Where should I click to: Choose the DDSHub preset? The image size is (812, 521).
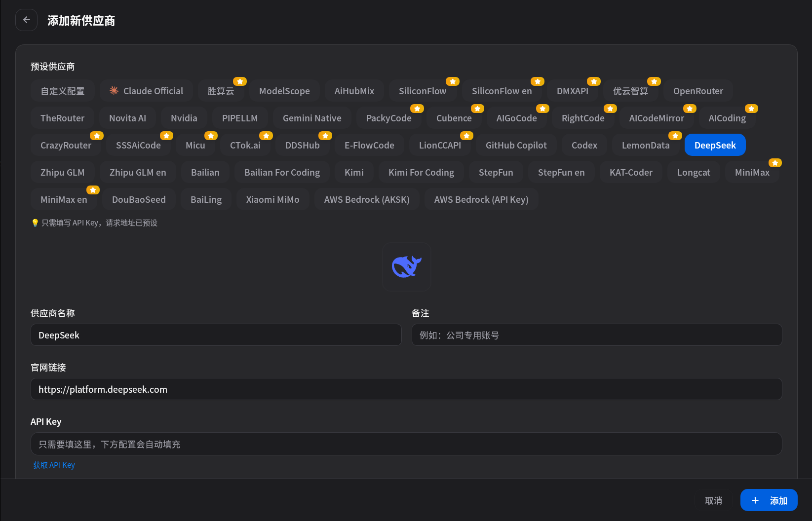(x=303, y=145)
